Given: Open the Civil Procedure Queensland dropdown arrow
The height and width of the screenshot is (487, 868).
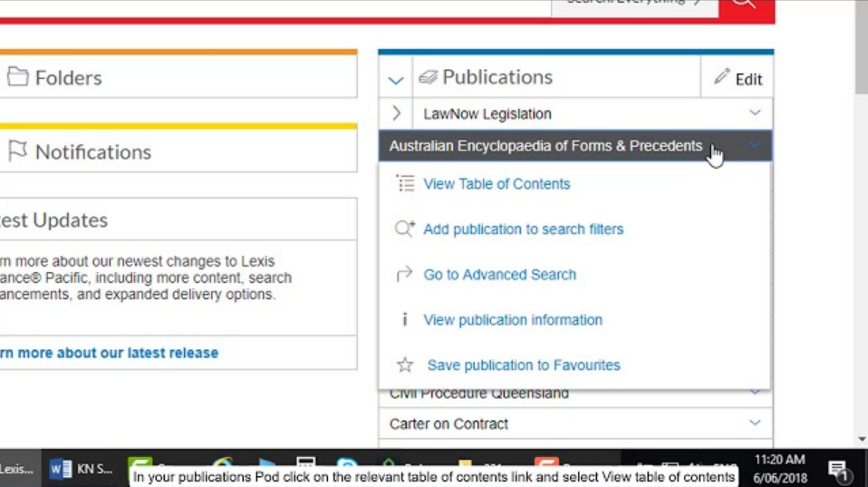Looking at the screenshot, I should tap(755, 393).
